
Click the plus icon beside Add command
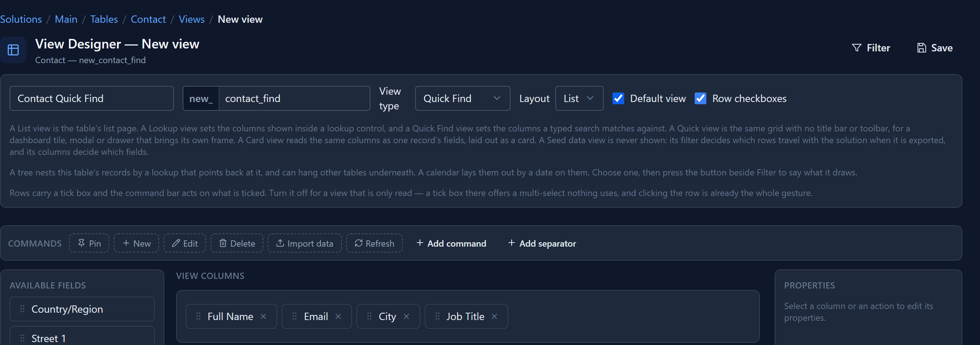tap(420, 243)
